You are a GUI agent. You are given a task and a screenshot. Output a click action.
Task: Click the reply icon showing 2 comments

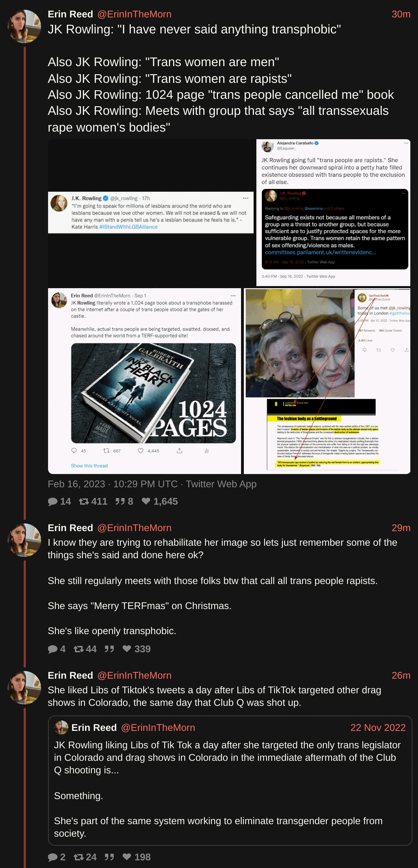click(x=53, y=857)
